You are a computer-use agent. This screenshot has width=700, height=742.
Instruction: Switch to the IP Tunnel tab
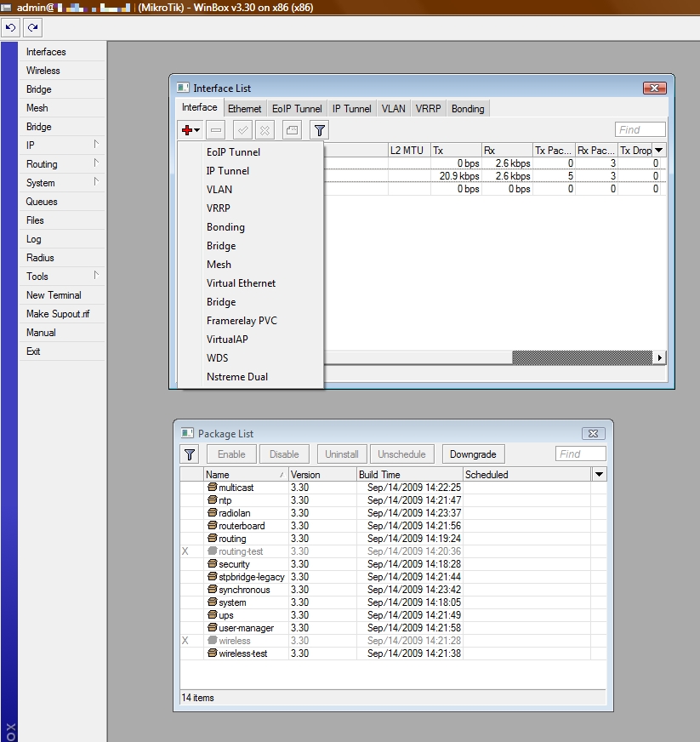351,109
